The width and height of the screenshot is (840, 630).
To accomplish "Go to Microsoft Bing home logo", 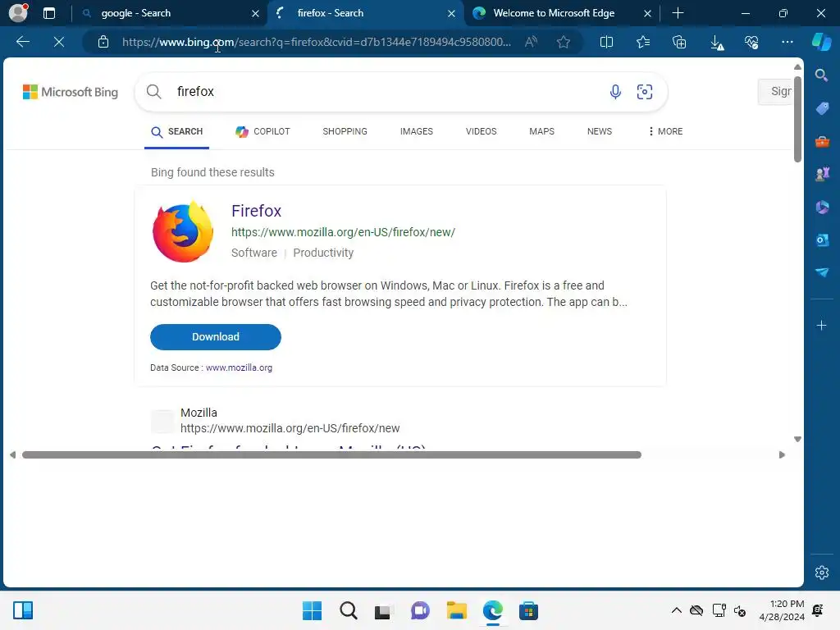I will (x=71, y=92).
